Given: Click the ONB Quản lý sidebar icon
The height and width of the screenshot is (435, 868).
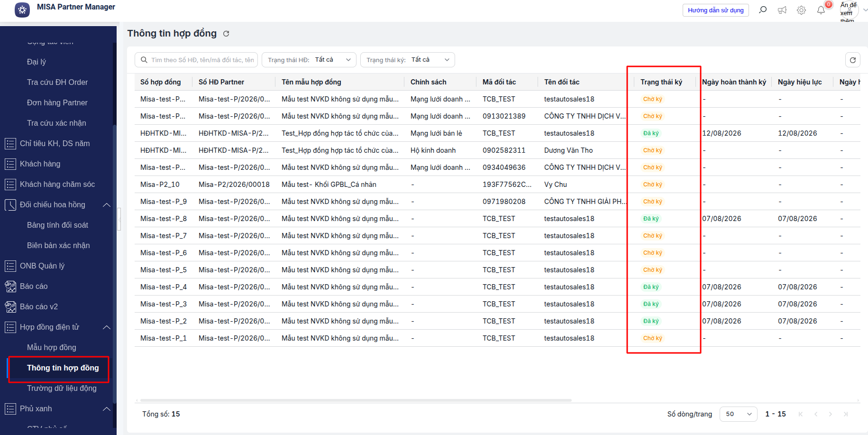Looking at the screenshot, I should (10, 266).
